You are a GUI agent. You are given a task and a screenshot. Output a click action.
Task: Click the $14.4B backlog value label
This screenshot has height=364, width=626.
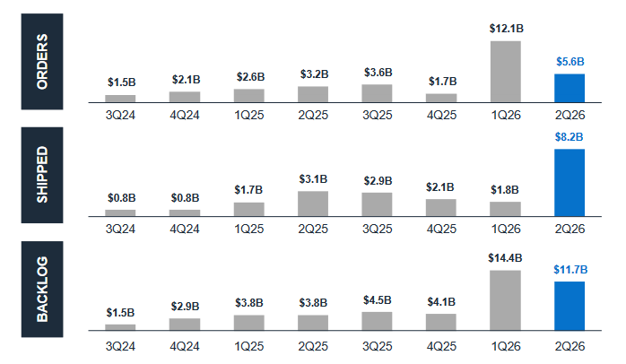505,258
